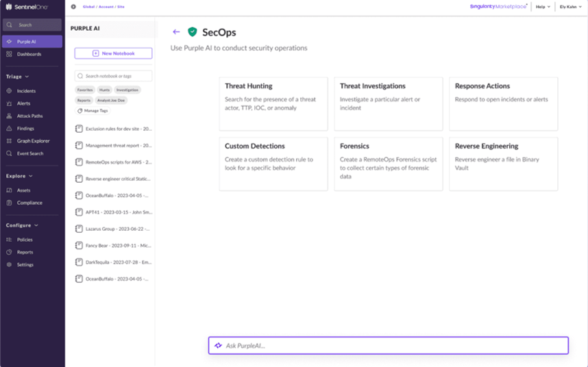Filter notebooks by Favorites tag
The image size is (588, 367).
pos(85,90)
